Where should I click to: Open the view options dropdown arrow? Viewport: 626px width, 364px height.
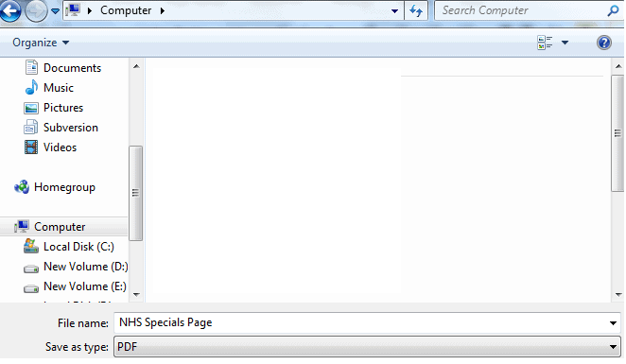(x=565, y=43)
